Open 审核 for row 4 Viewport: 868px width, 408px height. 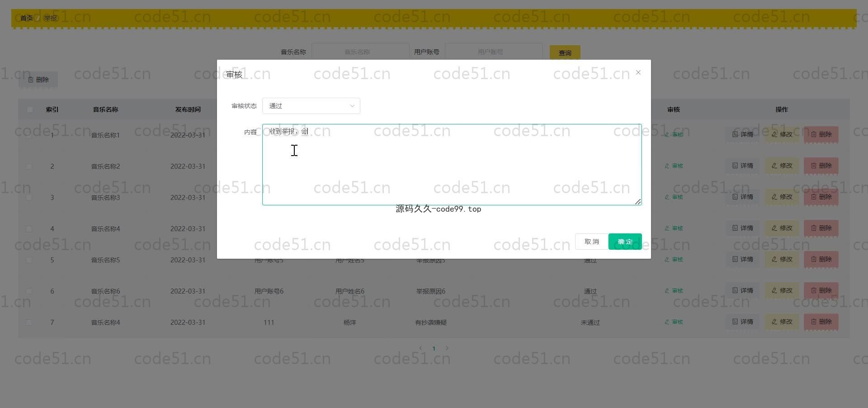[x=674, y=228]
